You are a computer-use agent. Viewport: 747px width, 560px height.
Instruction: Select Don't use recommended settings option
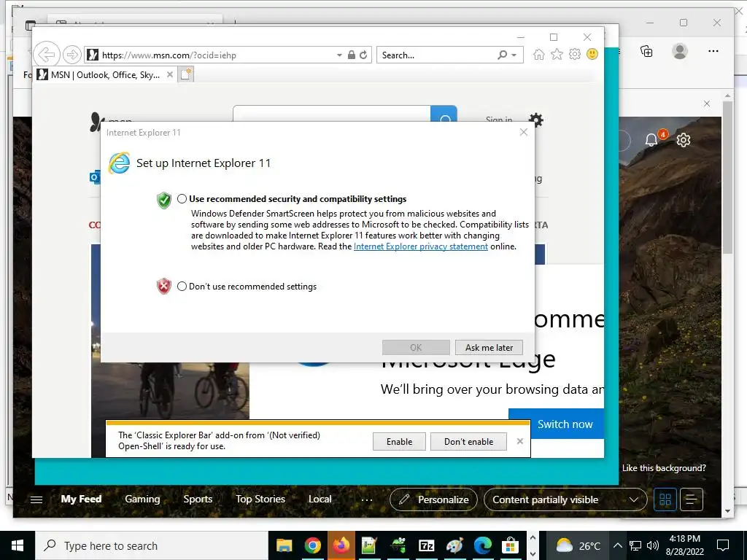182,286
